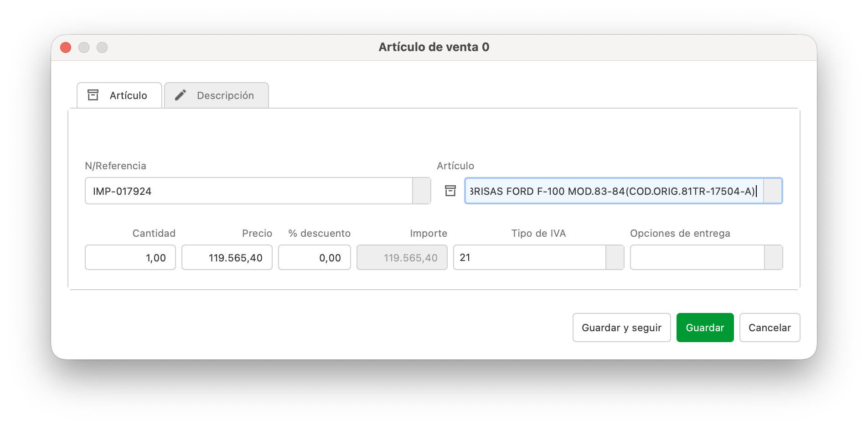Click the Cantidad field showing 1,00
Viewport: 868px width, 427px height.
[x=130, y=257]
